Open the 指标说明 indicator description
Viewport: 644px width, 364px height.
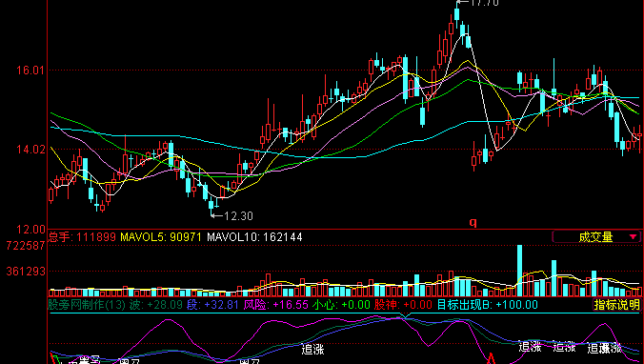[x=617, y=304]
